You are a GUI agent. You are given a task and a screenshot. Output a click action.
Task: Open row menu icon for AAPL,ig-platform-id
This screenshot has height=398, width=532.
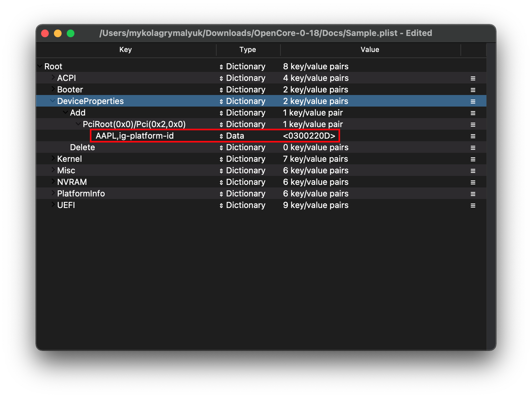pyautogui.click(x=473, y=136)
